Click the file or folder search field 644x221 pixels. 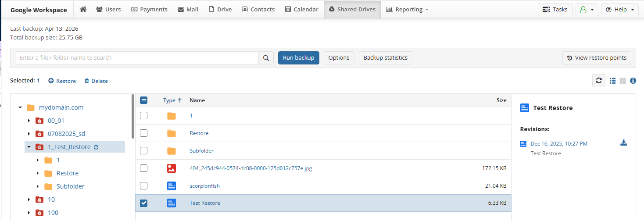(136, 58)
